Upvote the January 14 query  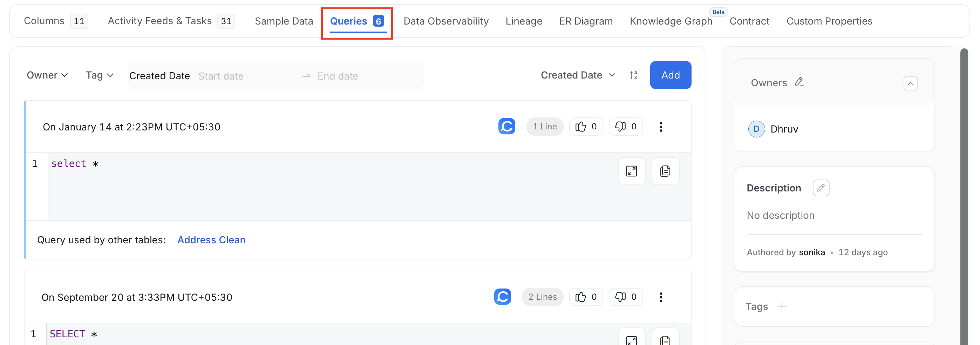pyautogui.click(x=586, y=126)
